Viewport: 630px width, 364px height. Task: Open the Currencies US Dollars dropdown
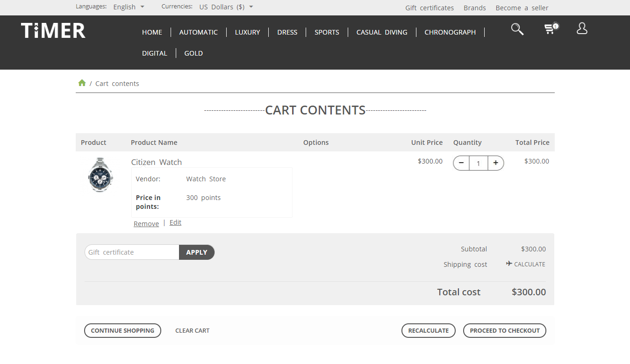226,7
